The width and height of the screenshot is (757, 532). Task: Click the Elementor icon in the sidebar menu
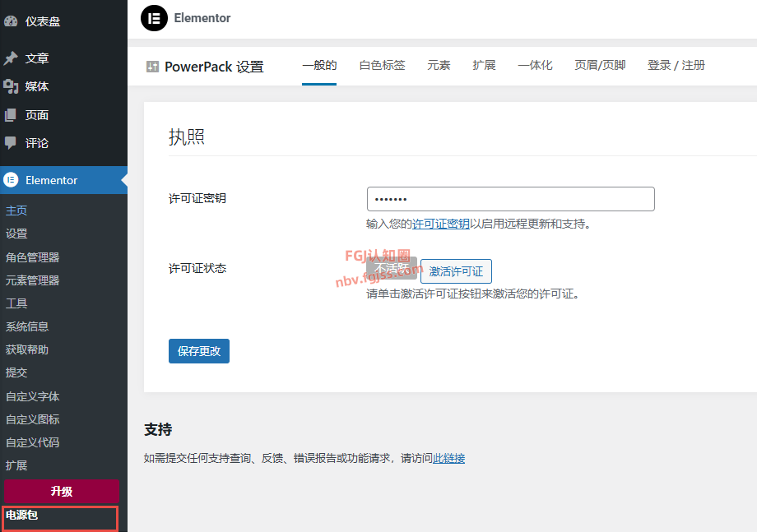[11, 180]
